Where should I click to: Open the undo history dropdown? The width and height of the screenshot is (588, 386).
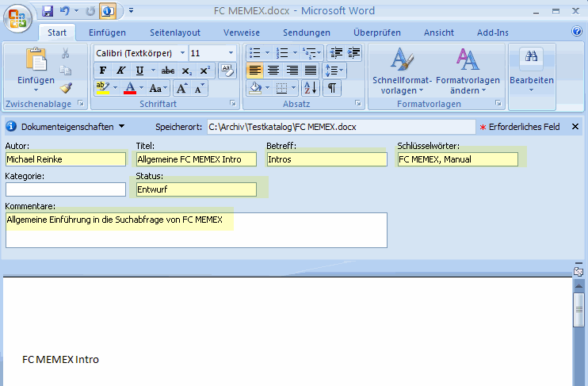tap(77, 11)
